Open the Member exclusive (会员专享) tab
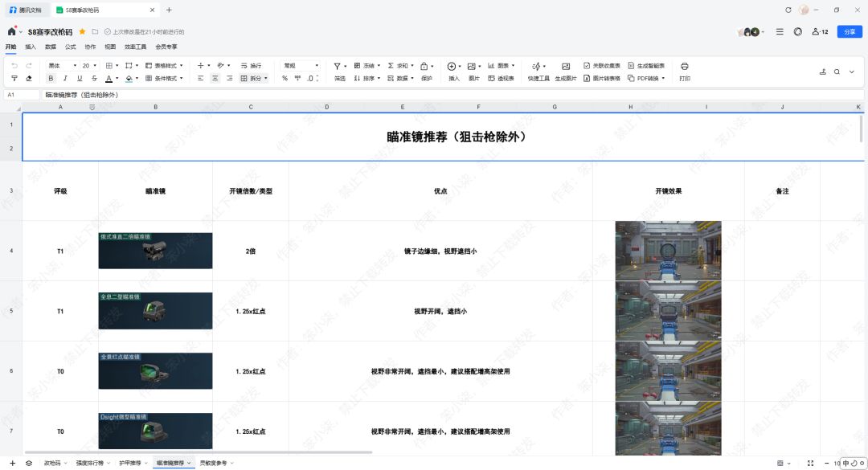Image resolution: width=868 pixels, height=470 pixels. [166, 47]
